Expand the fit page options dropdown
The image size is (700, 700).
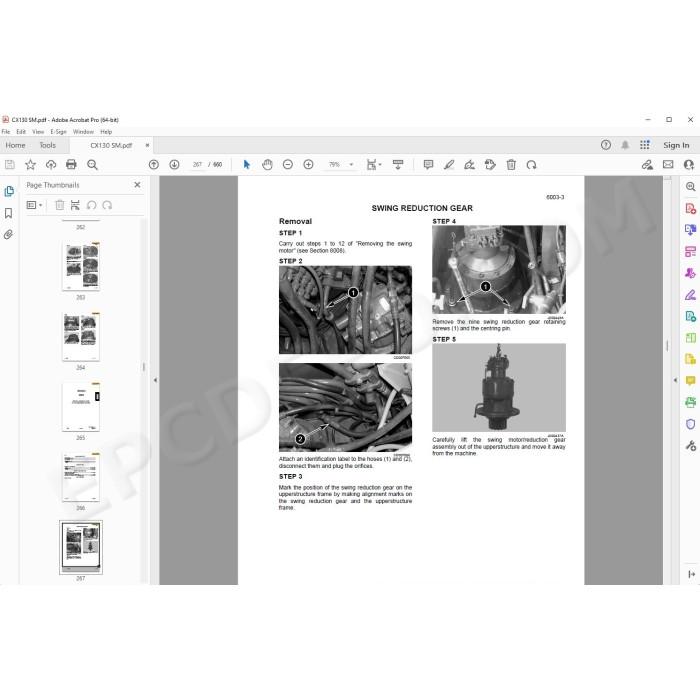click(x=374, y=165)
